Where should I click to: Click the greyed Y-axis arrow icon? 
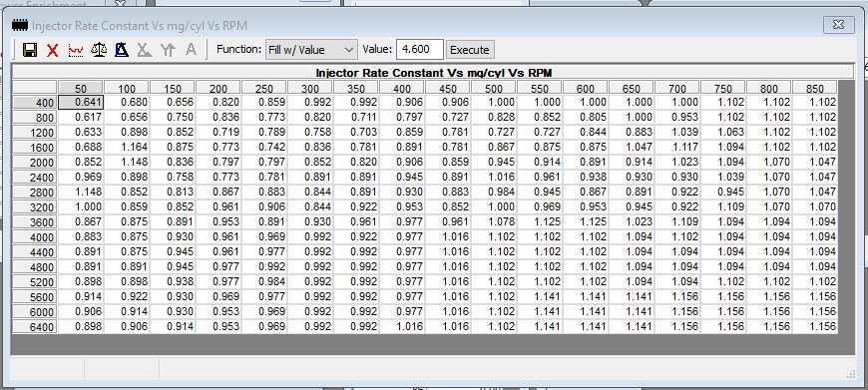tap(168, 50)
